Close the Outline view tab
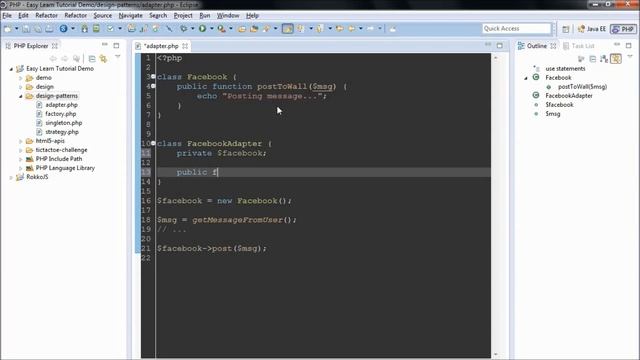The height and width of the screenshot is (360, 640). coord(553,46)
